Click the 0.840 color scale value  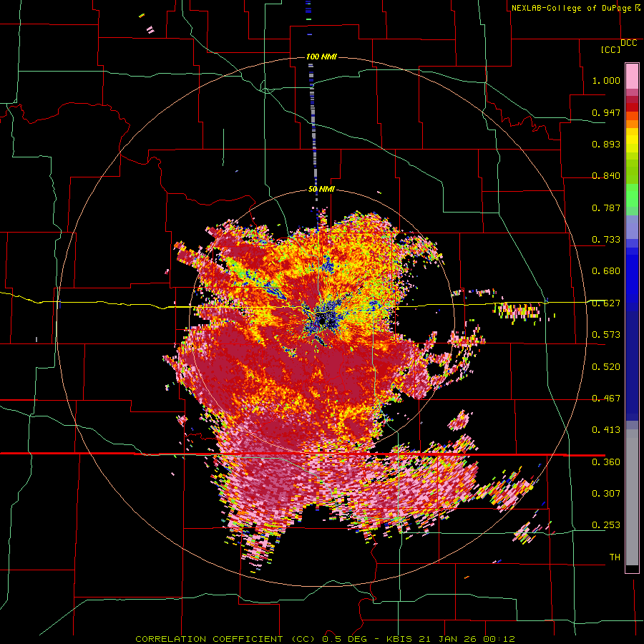click(606, 176)
